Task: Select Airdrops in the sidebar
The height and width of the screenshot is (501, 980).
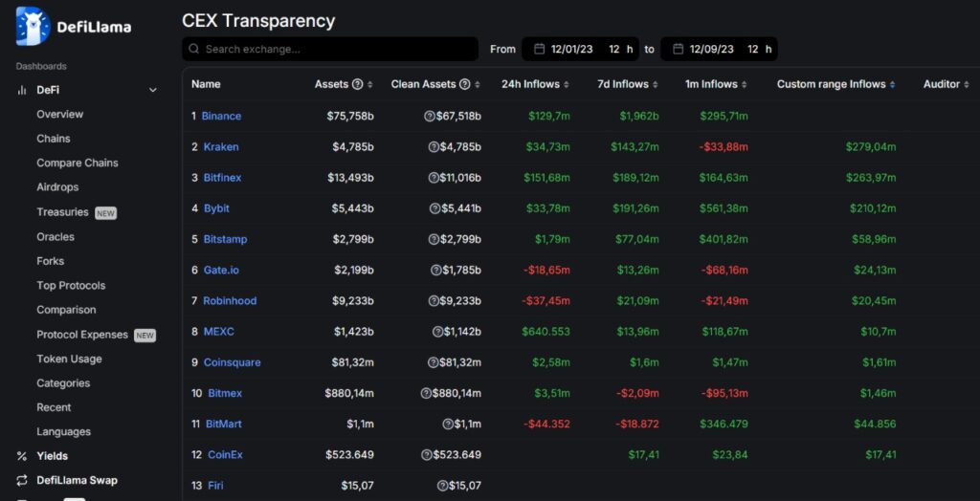Action: [57, 187]
